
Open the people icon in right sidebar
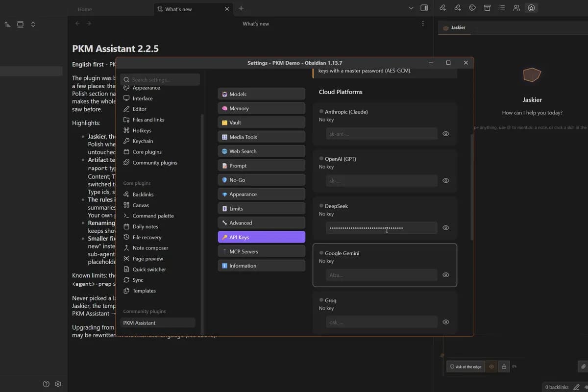click(x=516, y=8)
